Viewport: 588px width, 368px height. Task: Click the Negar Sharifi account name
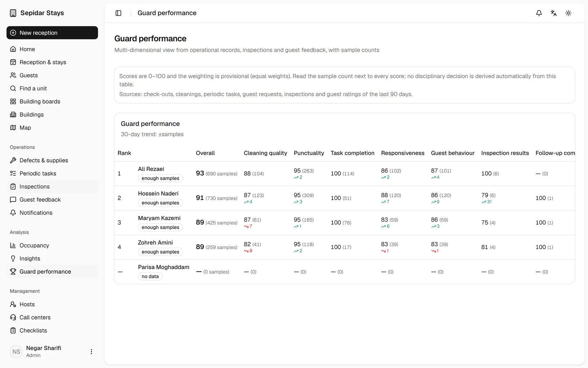(43, 348)
